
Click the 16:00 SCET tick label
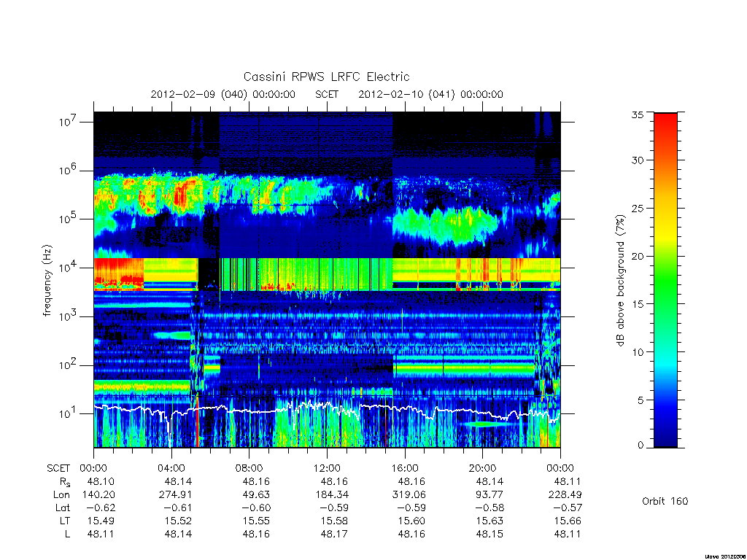click(x=404, y=468)
